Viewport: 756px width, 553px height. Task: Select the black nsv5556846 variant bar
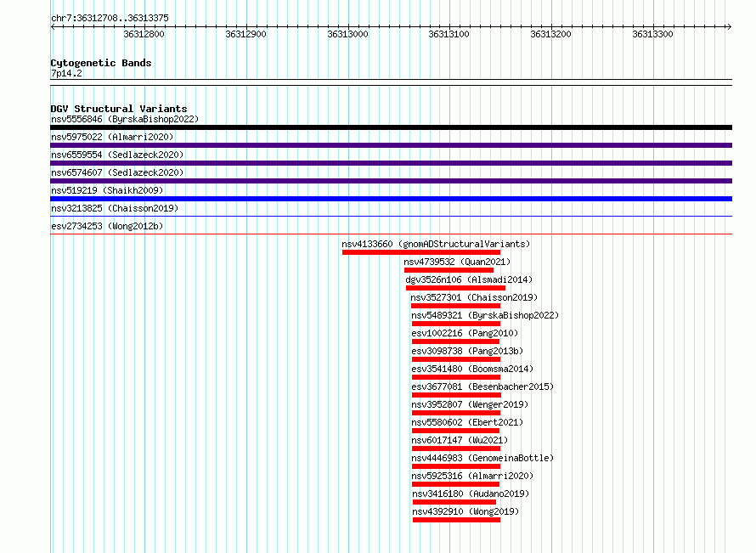pos(391,127)
